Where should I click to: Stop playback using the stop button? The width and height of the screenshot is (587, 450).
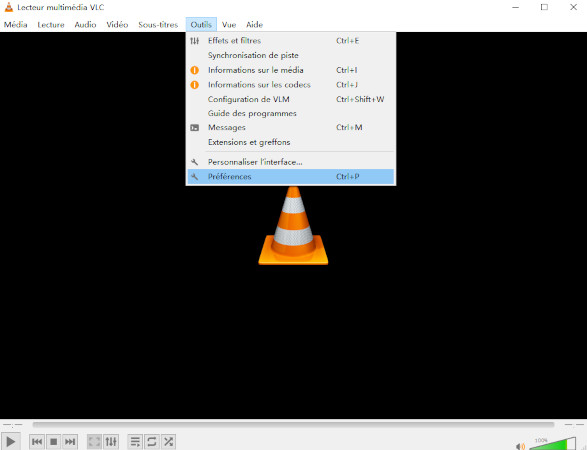(54, 442)
